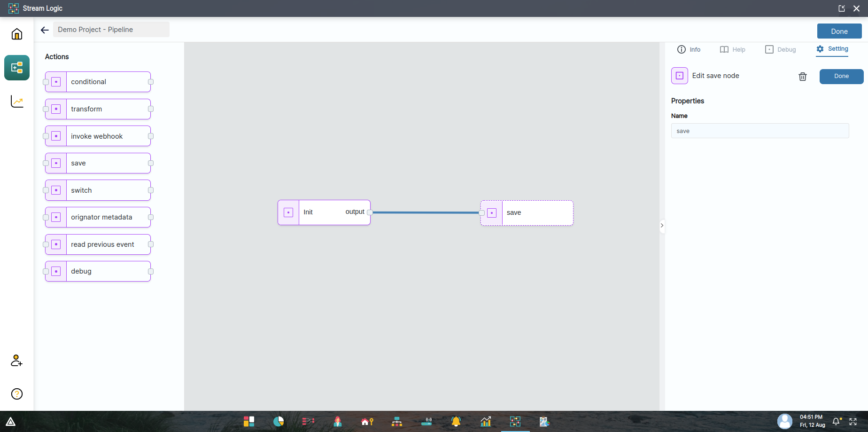This screenshot has height=432, width=868.
Task: Switch to the Debug tab
Action: click(781, 49)
